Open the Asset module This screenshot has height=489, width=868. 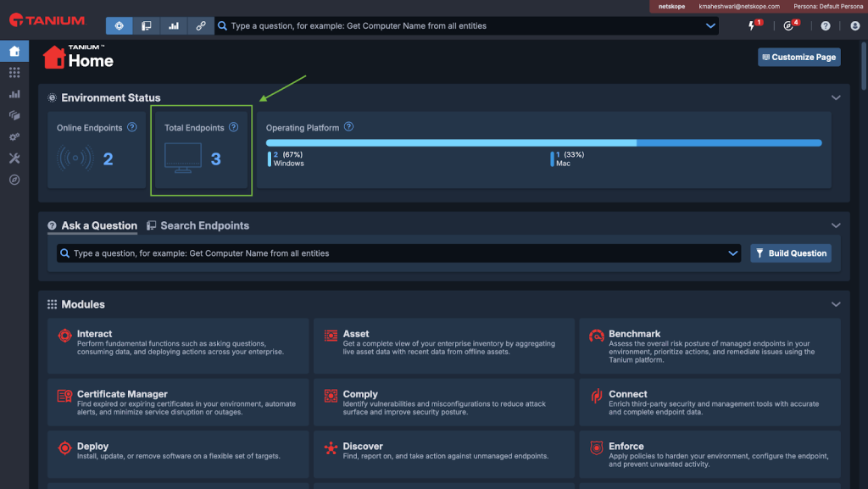[444, 346]
